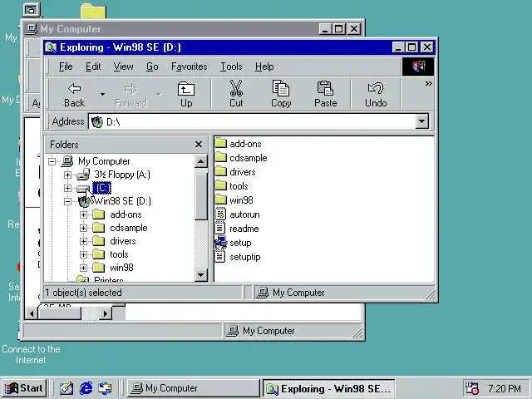Viewport: 532px width, 399px height.
Task: Expand the 3½ Floppy (A:) node
Action: [67, 175]
